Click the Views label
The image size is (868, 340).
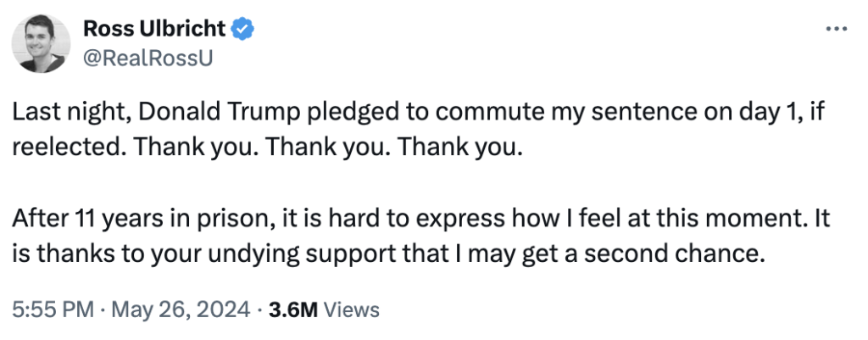point(351,309)
